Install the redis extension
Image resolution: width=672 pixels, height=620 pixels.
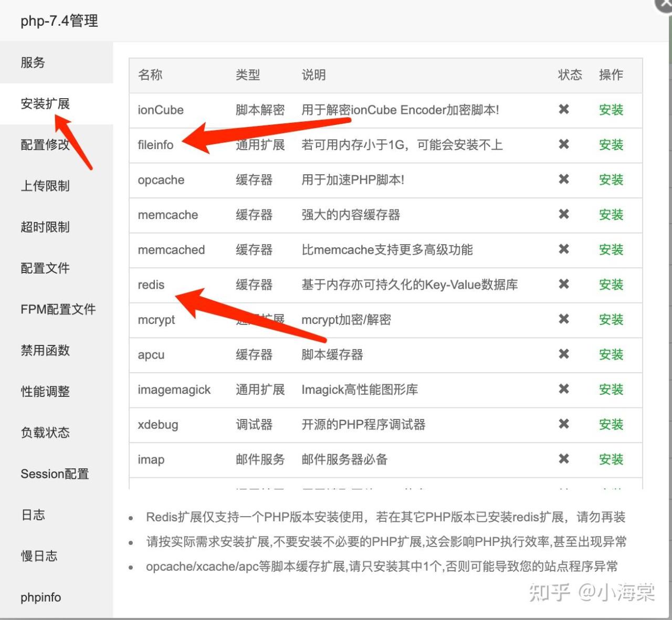611,285
